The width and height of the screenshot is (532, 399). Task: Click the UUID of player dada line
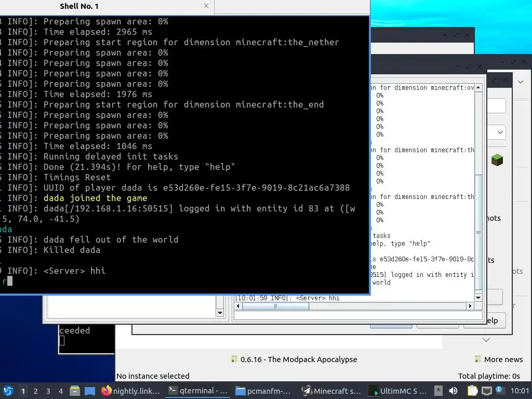coord(196,188)
